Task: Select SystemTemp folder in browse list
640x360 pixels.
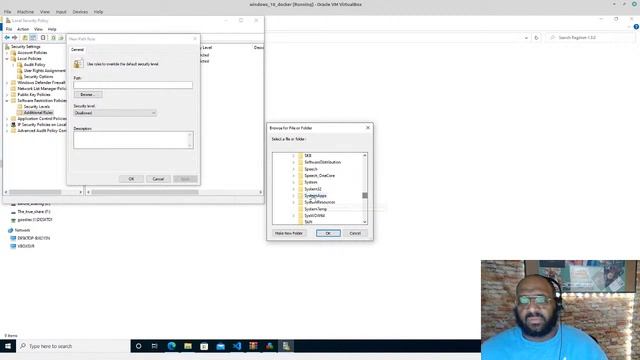Action: pos(316,209)
